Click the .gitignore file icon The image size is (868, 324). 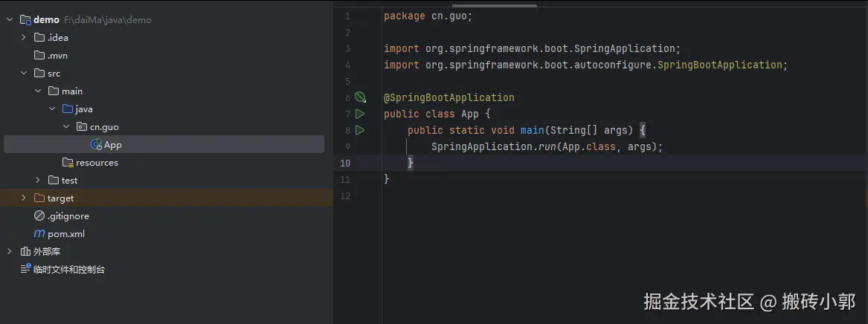click(x=39, y=216)
